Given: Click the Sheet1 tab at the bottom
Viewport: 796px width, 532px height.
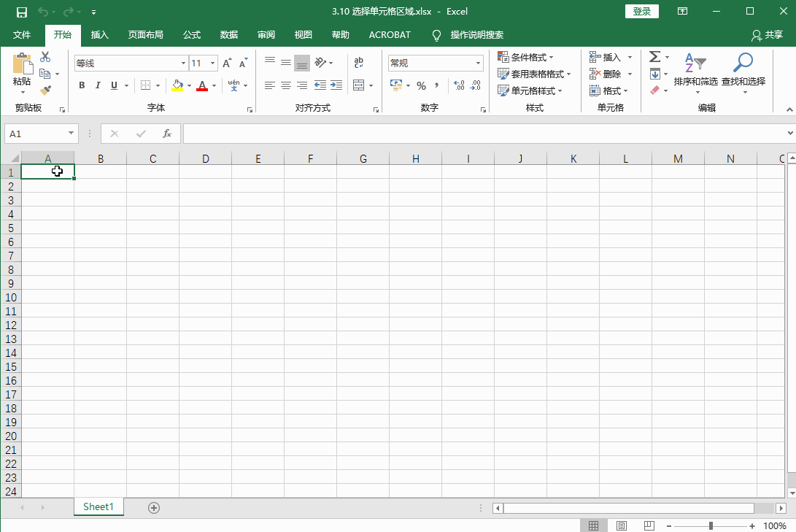Looking at the screenshot, I should coord(98,506).
